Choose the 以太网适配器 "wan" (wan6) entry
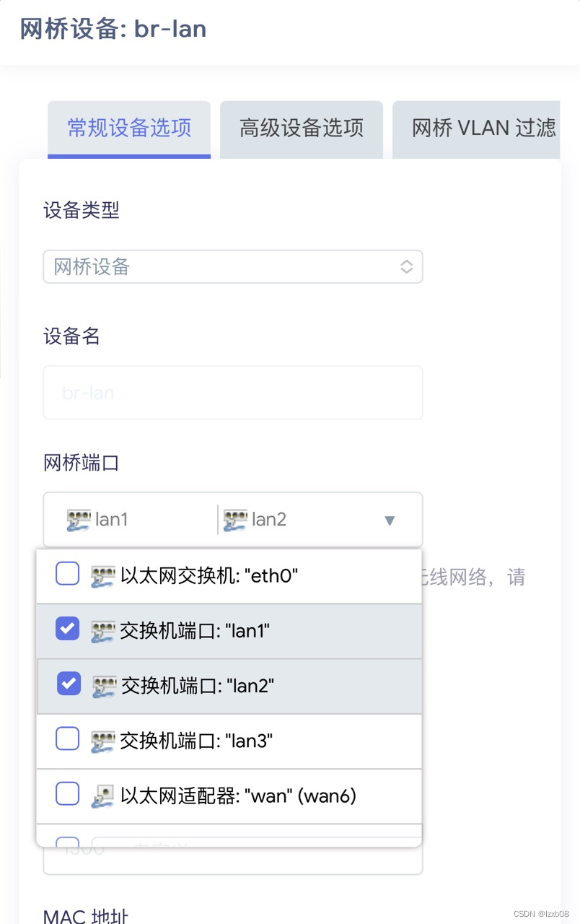The image size is (580, 924). [x=229, y=796]
